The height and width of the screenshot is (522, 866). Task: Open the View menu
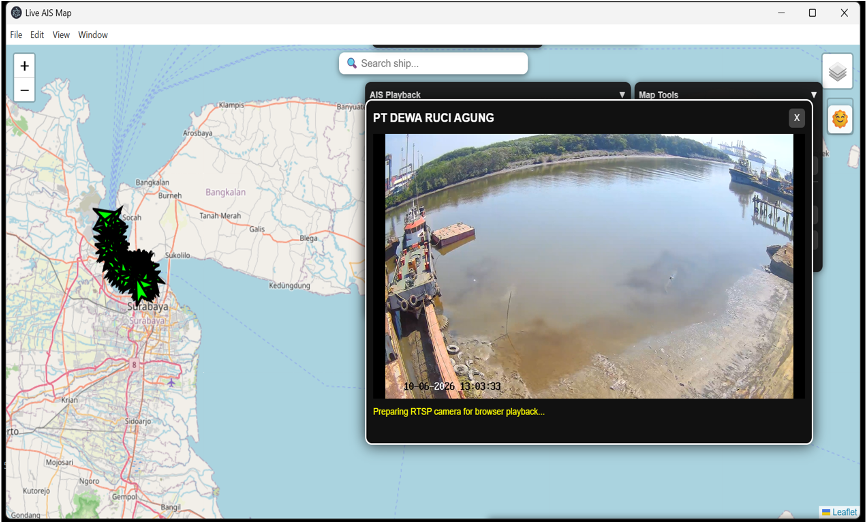(x=61, y=35)
